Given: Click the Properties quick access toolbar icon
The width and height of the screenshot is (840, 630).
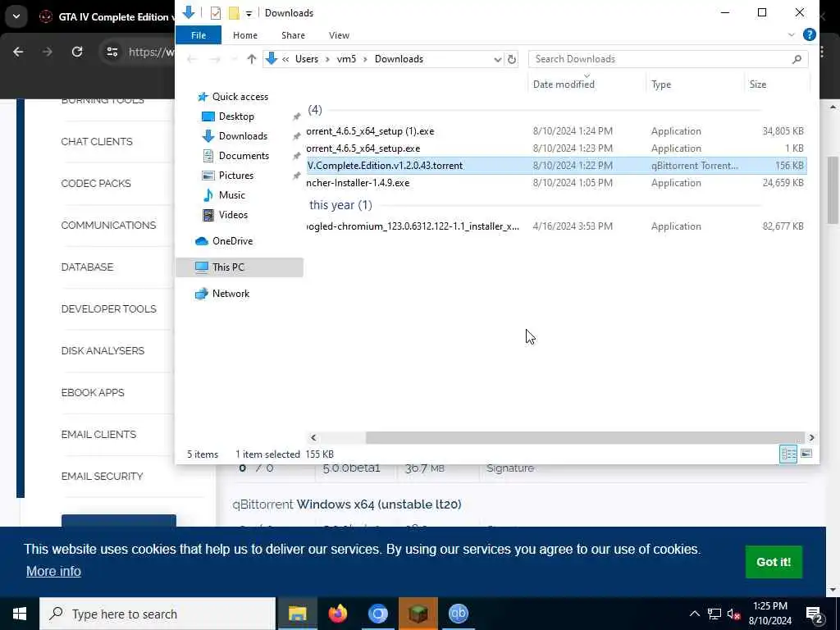Looking at the screenshot, I should [216, 13].
